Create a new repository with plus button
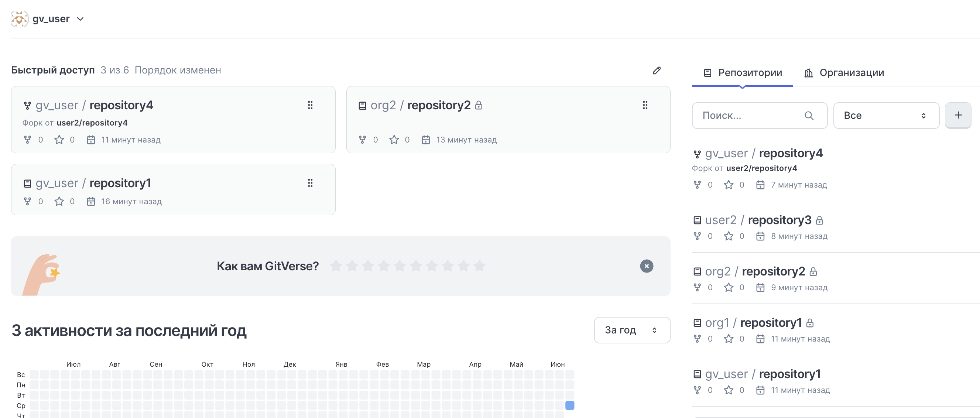Viewport: 980px width, 418px height. (x=958, y=115)
